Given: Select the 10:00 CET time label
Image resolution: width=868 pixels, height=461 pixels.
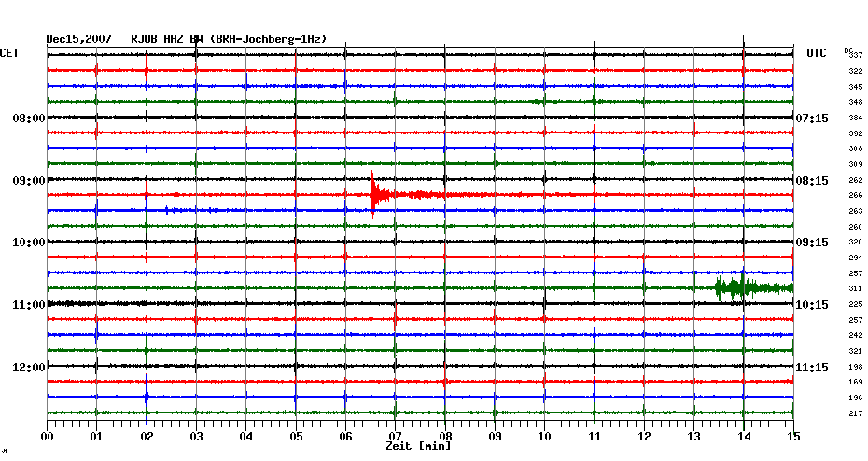Looking at the screenshot, I should (x=29, y=243).
